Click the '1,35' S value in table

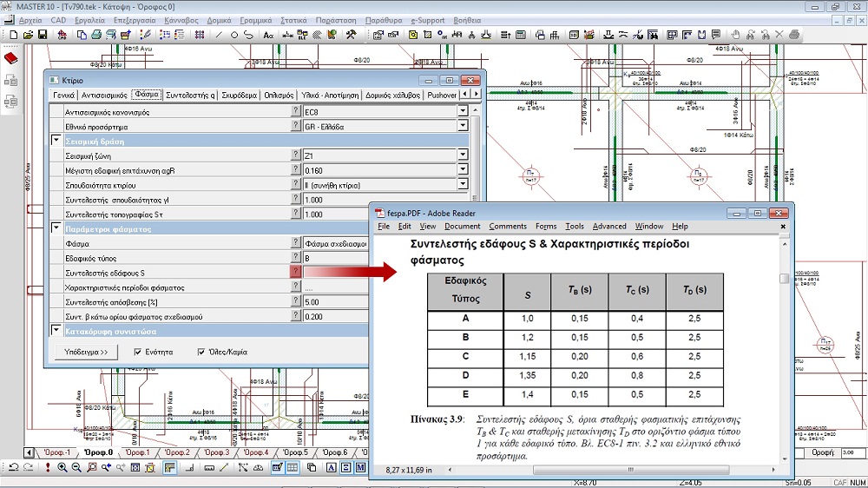[528, 376]
